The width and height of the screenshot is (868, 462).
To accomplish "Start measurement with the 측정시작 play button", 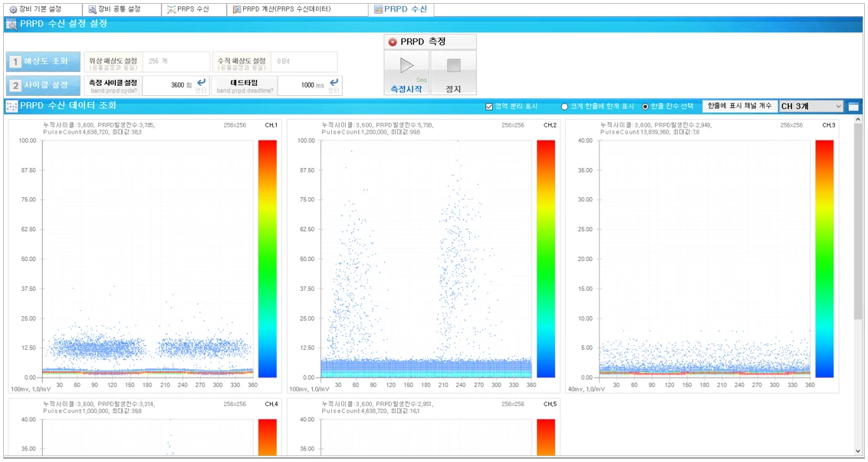I will point(406,73).
